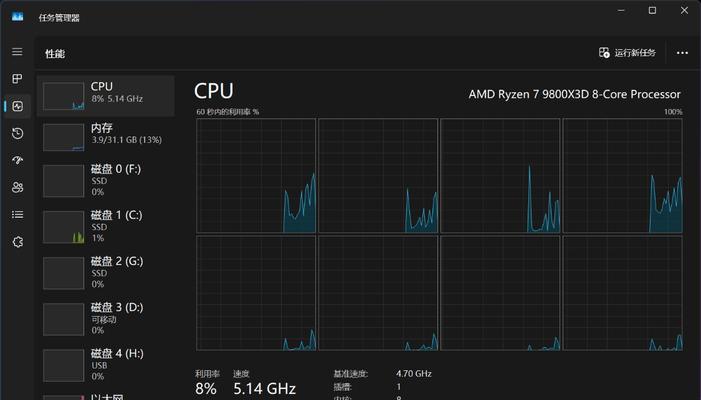The image size is (701, 400).
Task: Open the hamburger navigation menu
Action: (x=17, y=52)
